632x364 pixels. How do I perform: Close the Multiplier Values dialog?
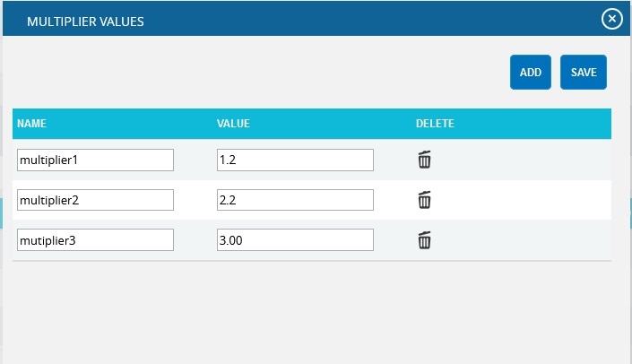[x=612, y=19]
